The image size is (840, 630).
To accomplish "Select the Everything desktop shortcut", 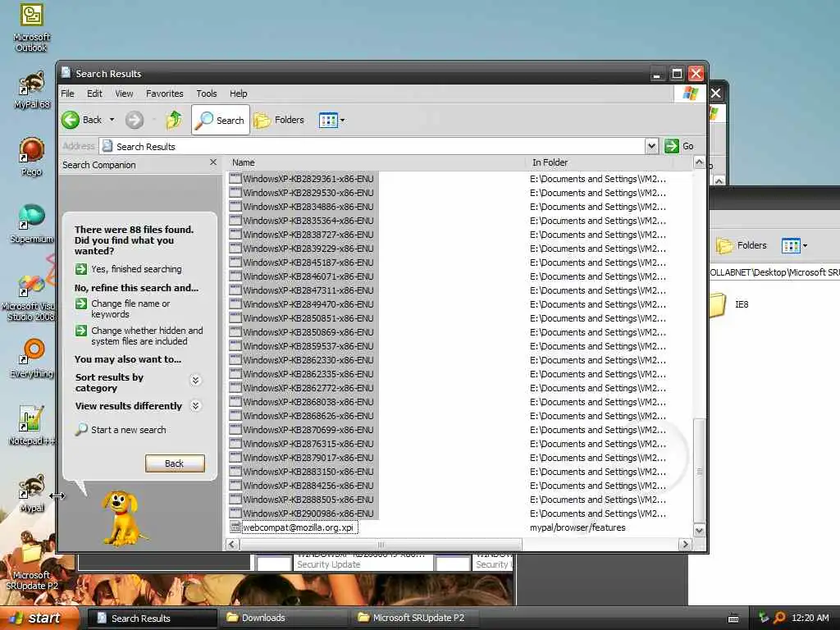I will 32,358.
